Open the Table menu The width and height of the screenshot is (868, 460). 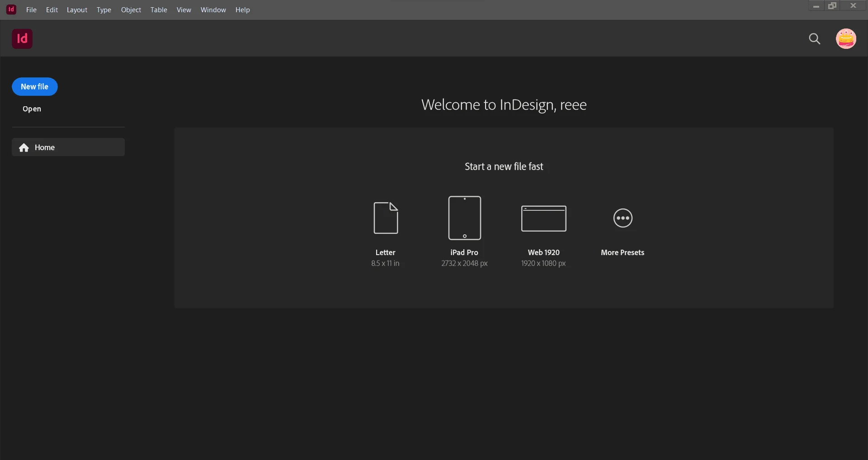click(159, 9)
